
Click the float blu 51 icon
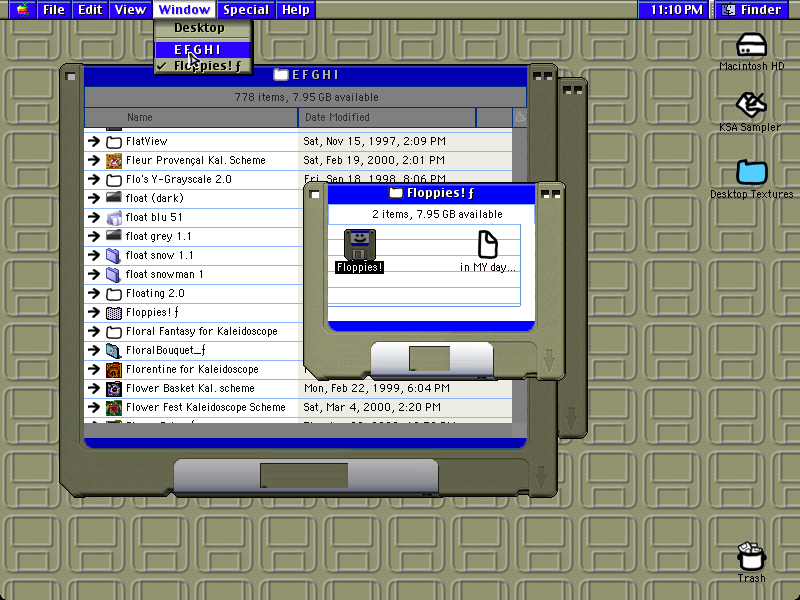tap(114, 218)
